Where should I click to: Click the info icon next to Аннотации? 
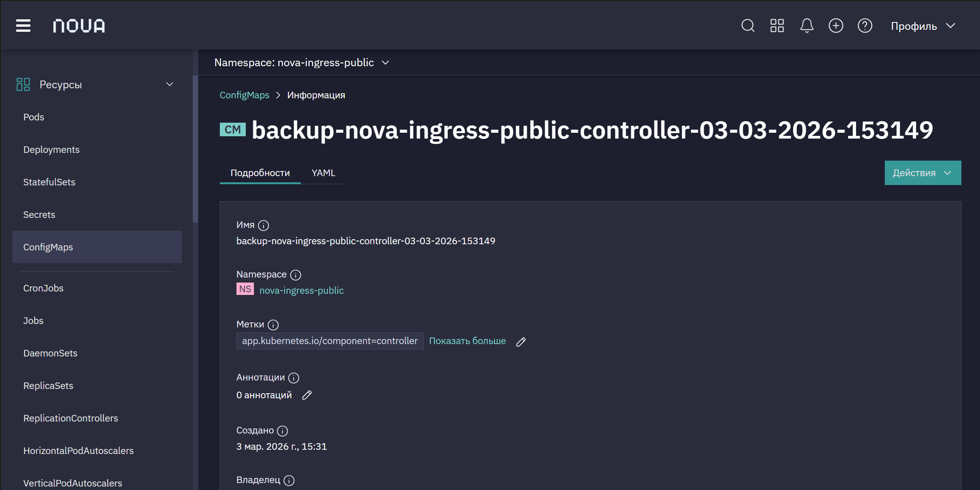coord(294,378)
